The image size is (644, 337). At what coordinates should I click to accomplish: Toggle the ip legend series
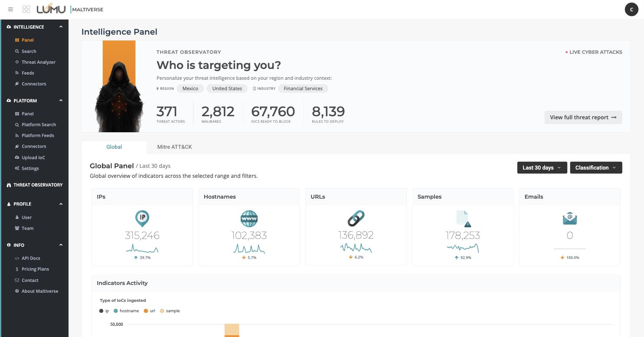[x=104, y=311]
